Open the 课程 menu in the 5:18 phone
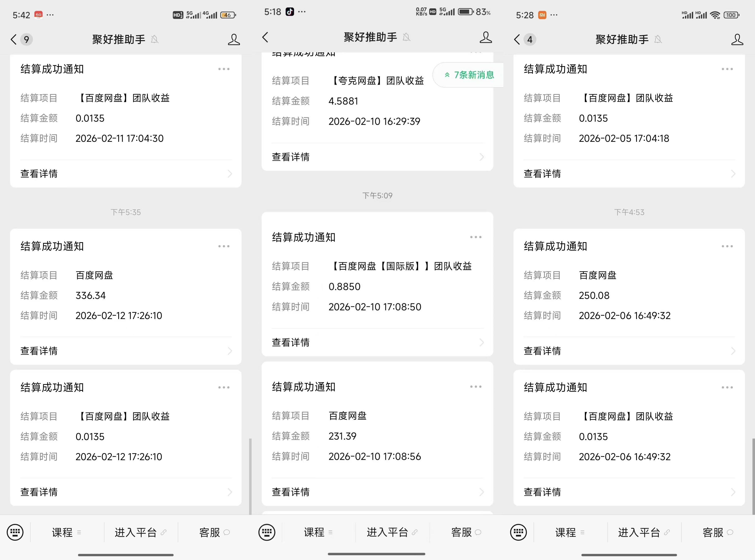 pyautogui.click(x=318, y=532)
